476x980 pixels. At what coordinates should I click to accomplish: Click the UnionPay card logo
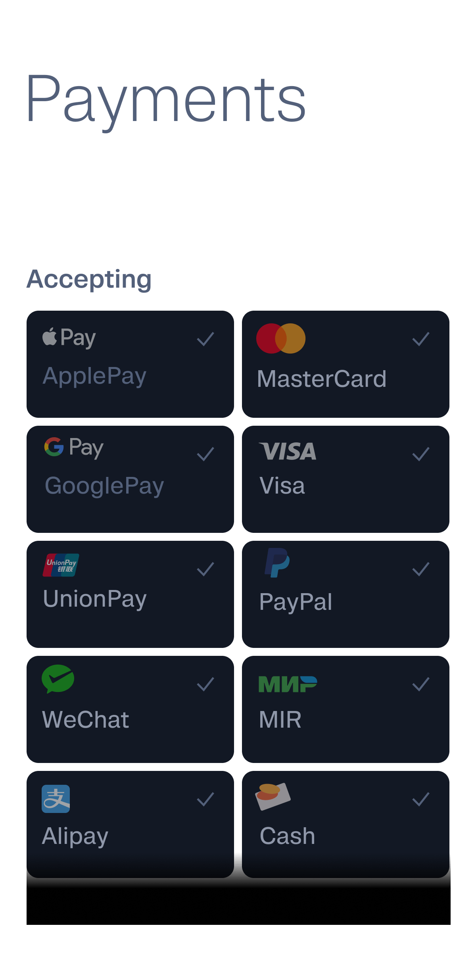coord(61,565)
